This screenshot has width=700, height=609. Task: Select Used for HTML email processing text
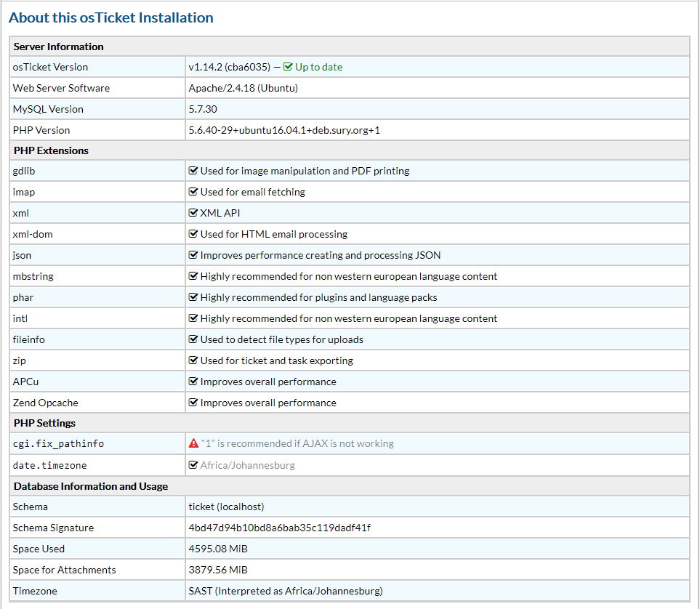(x=273, y=234)
